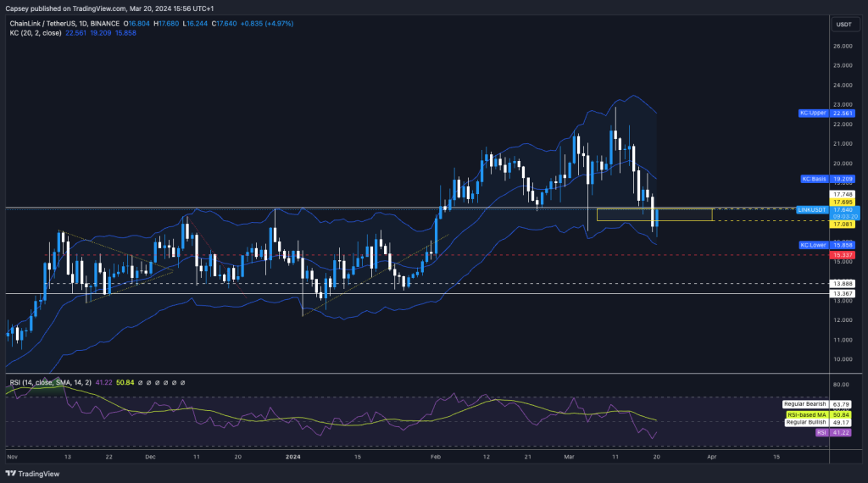Click the TradingView logo icon
Image resolution: width=868 pixels, height=483 pixels.
point(12,474)
